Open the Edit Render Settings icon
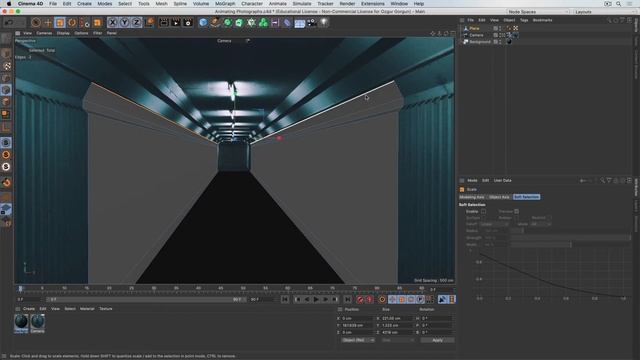The height and width of the screenshot is (360, 640). (188, 22)
